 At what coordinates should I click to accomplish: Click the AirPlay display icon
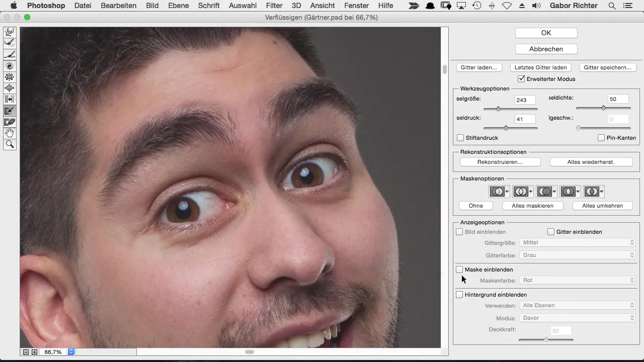click(x=461, y=6)
